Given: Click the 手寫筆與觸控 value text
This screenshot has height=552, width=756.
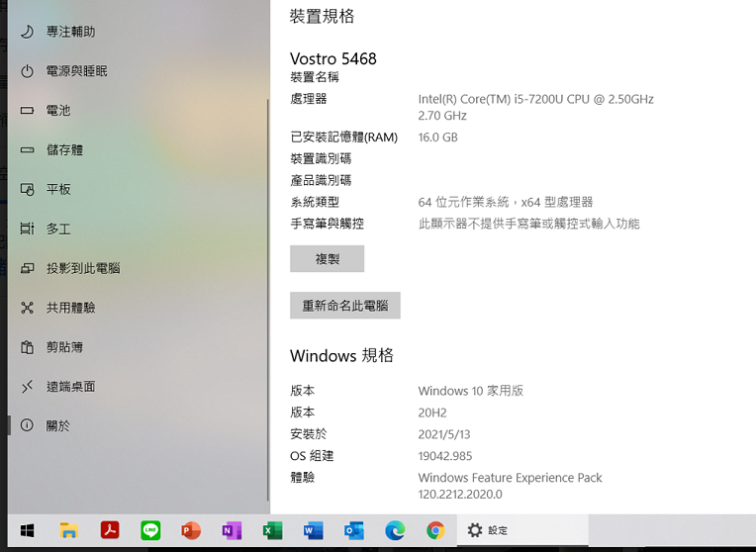Looking at the screenshot, I should (529, 224).
